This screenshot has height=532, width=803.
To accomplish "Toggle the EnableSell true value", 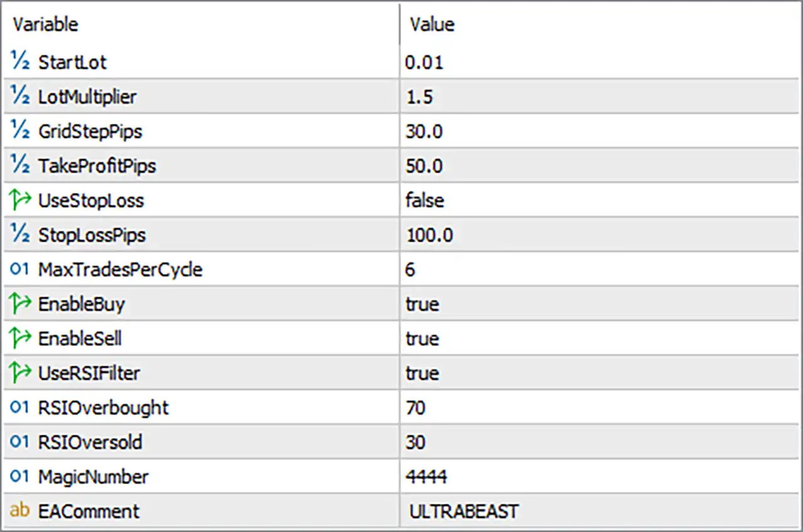I will (422, 338).
